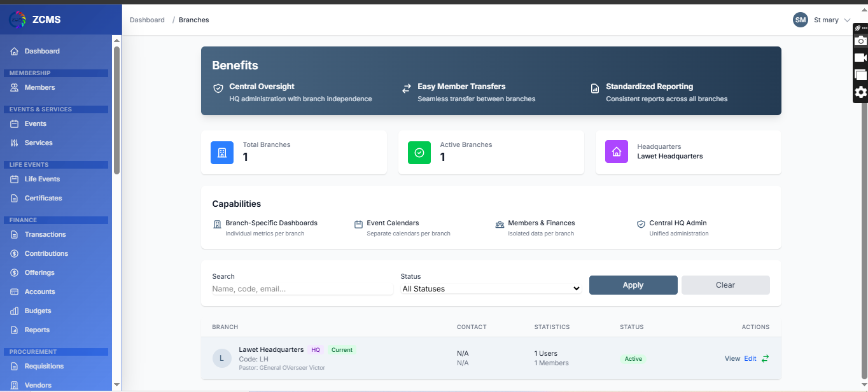Open Members in the sidebar
The height and width of the screenshot is (392, 868).
tap(39, 87)
